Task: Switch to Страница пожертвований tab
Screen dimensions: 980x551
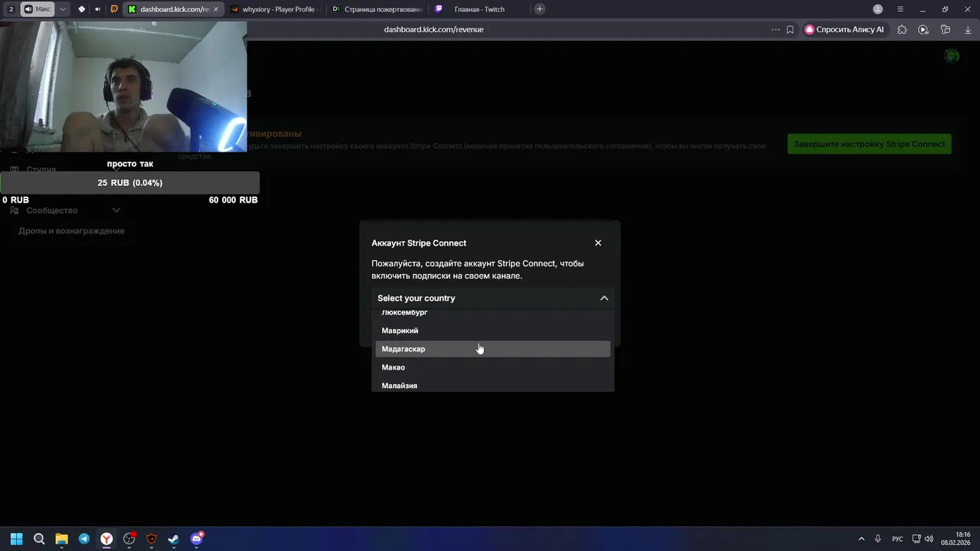Action: 376,9
